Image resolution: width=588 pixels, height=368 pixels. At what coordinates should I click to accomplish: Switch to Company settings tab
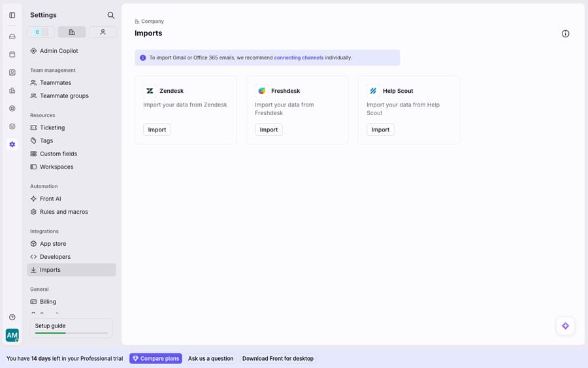[72, 32]
